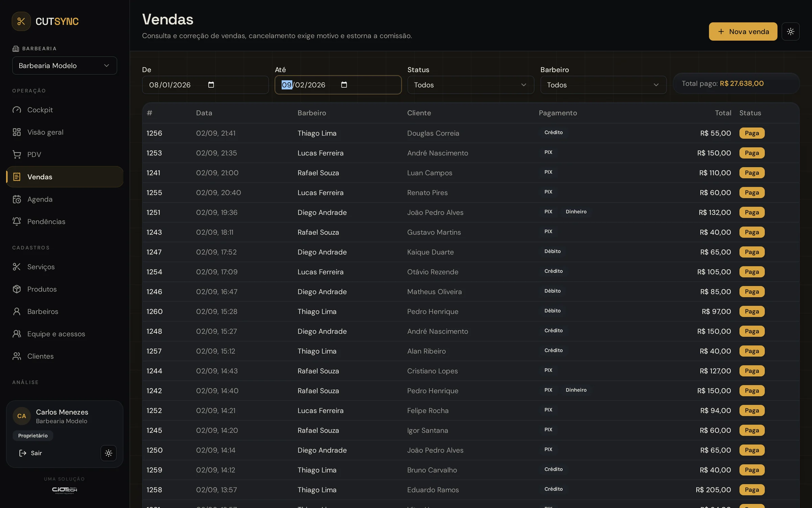Open the Barbeiro filter dropdown

coord(603,85)
